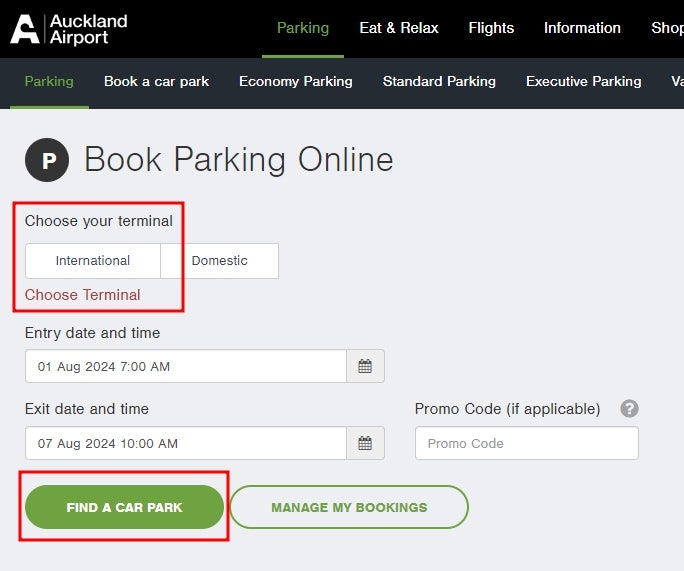
Task: Go to Economy Parking page
Action: [x=296, y=81]
